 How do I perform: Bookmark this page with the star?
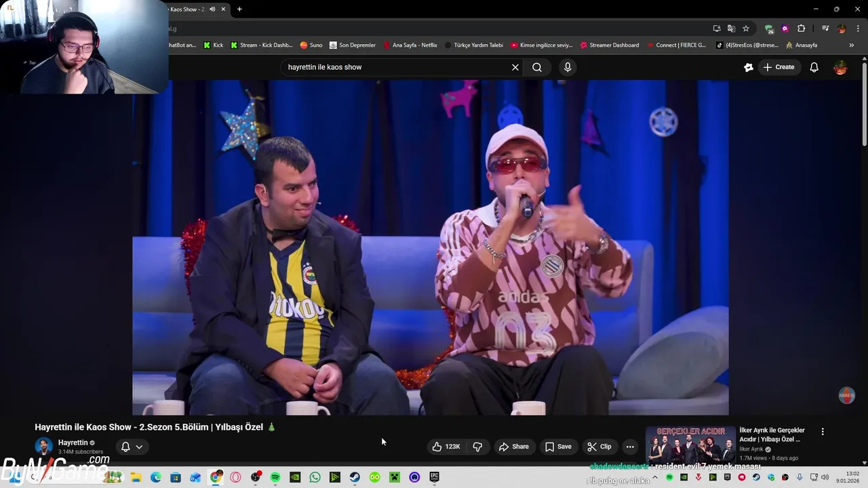[x=746, y=28]
